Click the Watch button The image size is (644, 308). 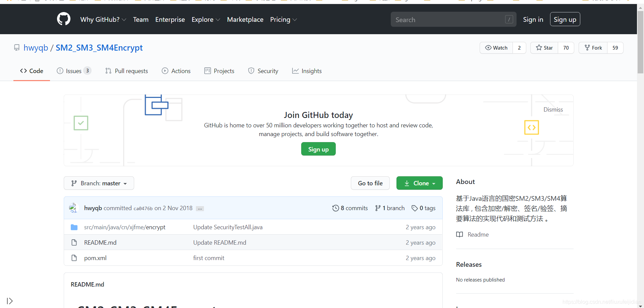(496, 48)
